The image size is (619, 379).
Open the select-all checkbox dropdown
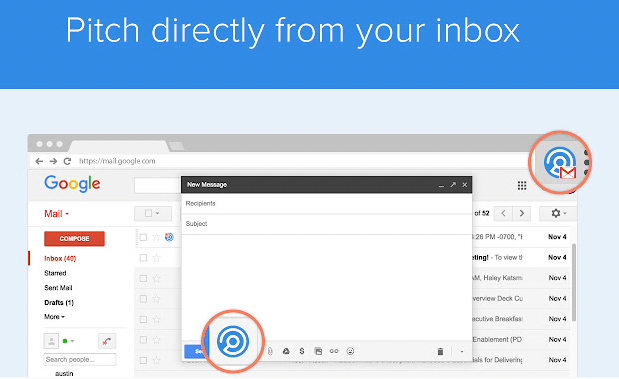(x=153, y=213)
